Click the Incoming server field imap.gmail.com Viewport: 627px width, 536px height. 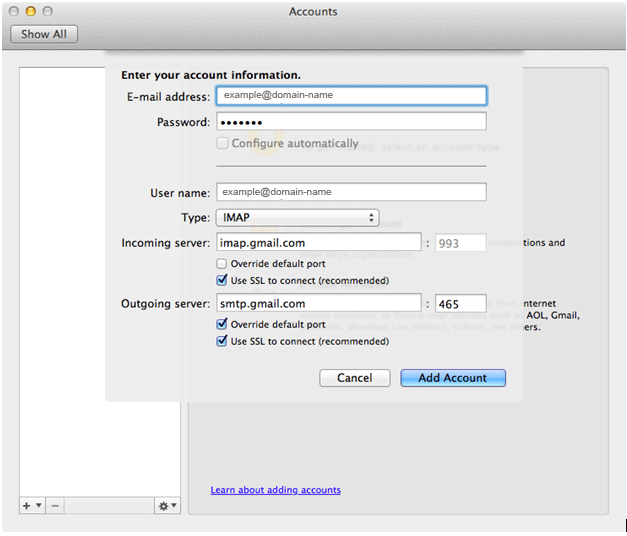click(x=319, y=242)
